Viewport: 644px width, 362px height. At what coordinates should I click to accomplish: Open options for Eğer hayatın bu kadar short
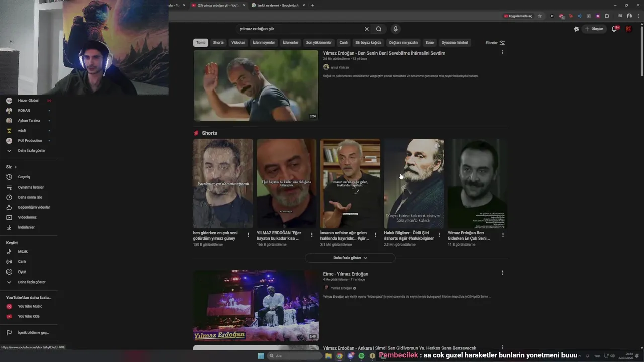(x=311, y=235)
